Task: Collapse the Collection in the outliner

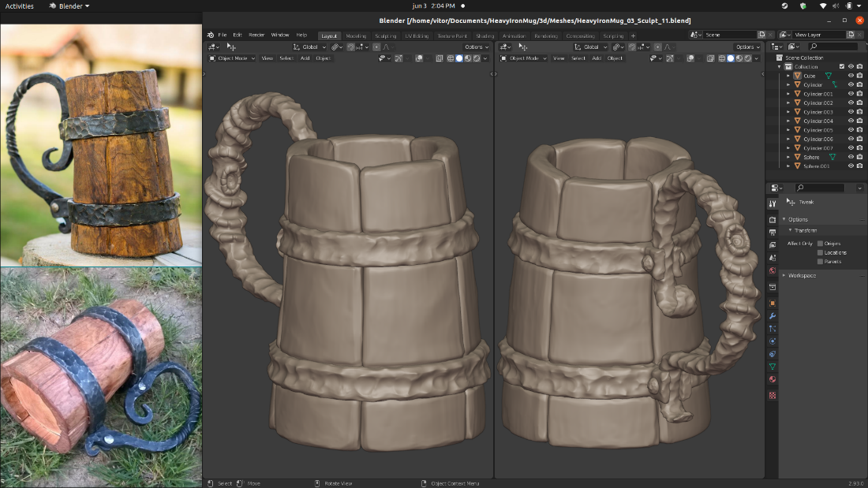Action: (x=779, y=66)
